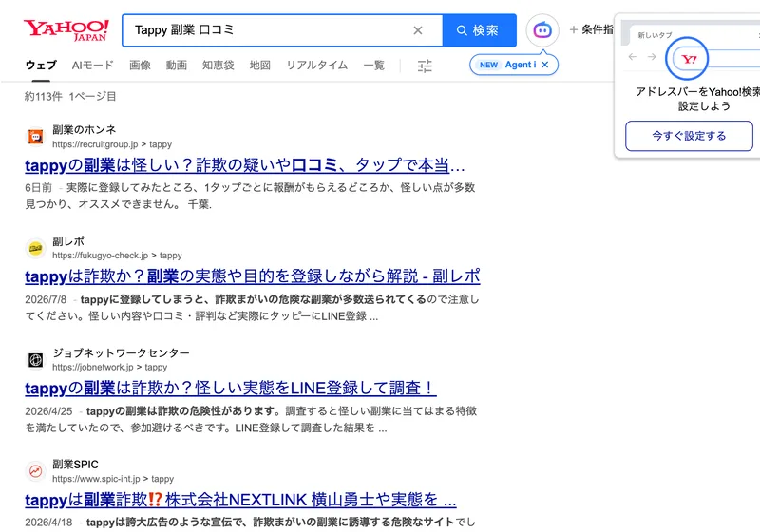
Task: Click the back arrow in the new tab illustration
Action: tap(633, 57)
